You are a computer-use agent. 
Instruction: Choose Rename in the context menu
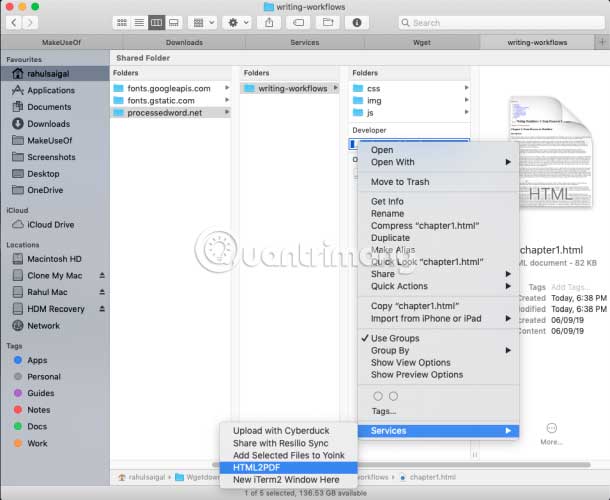tap(438, 214)
